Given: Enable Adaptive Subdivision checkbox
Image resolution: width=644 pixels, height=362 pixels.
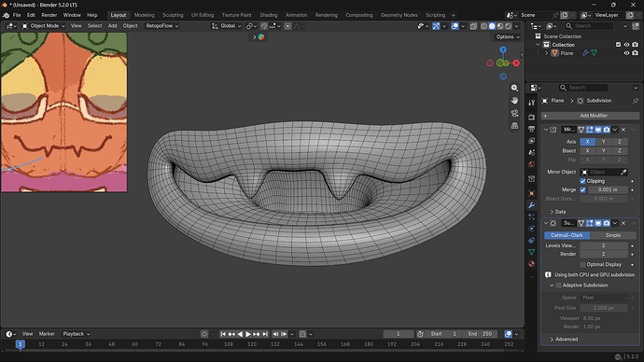Looking at the screenshot, I should [558, 285].
